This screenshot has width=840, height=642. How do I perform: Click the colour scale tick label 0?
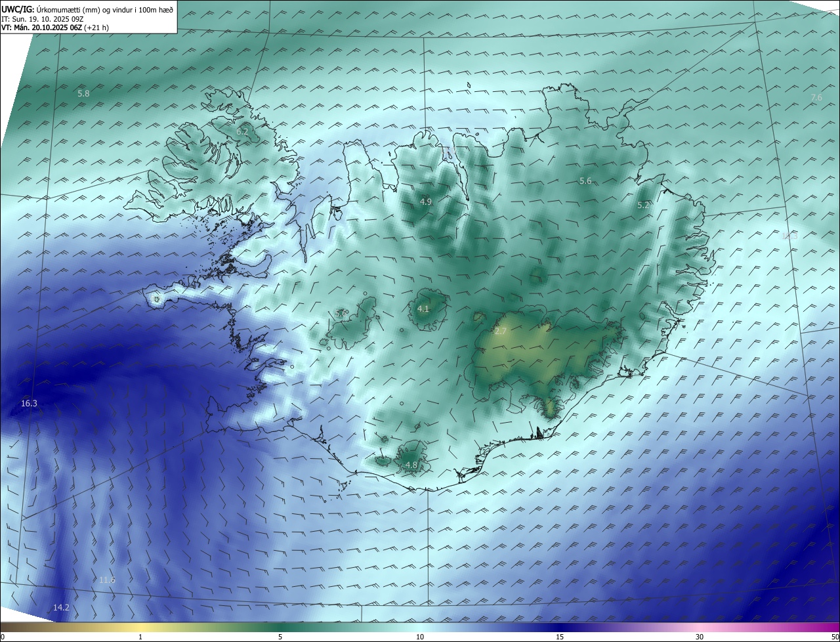tap(3, 637)
